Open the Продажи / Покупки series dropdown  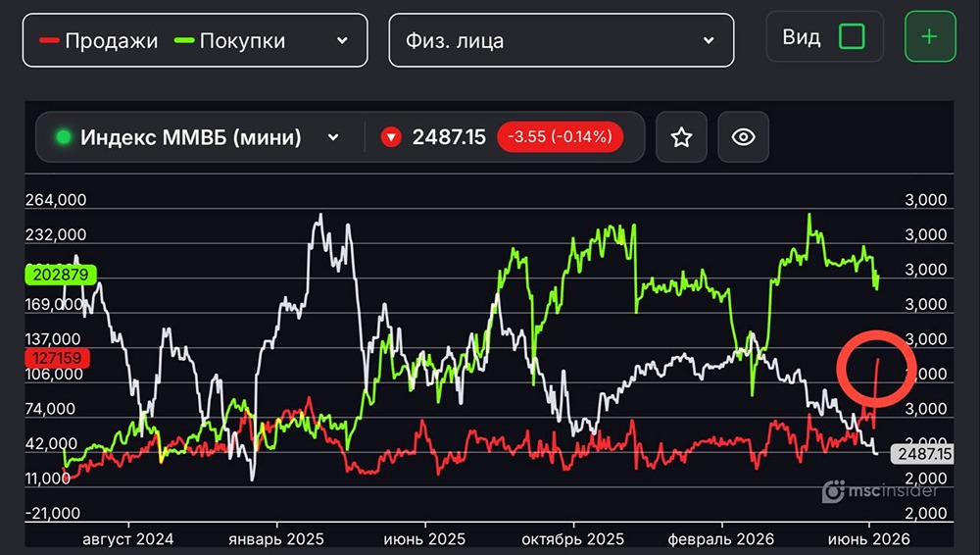point(195,40)
